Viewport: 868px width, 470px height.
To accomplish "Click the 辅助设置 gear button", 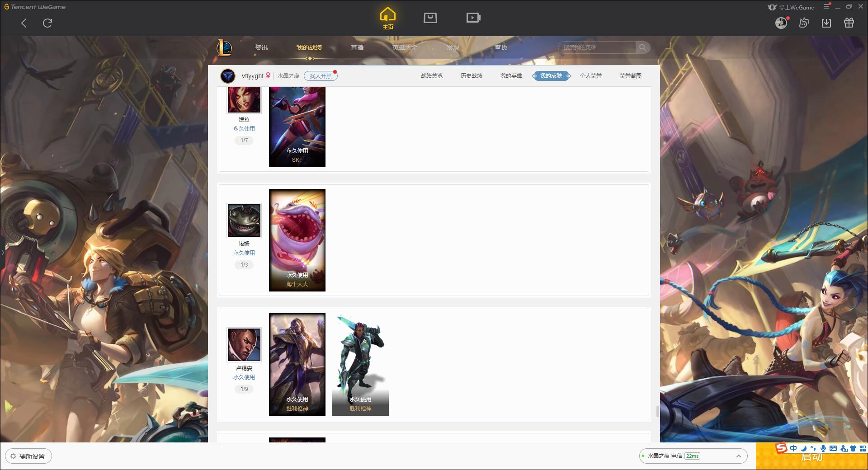I will coord(28,456).
